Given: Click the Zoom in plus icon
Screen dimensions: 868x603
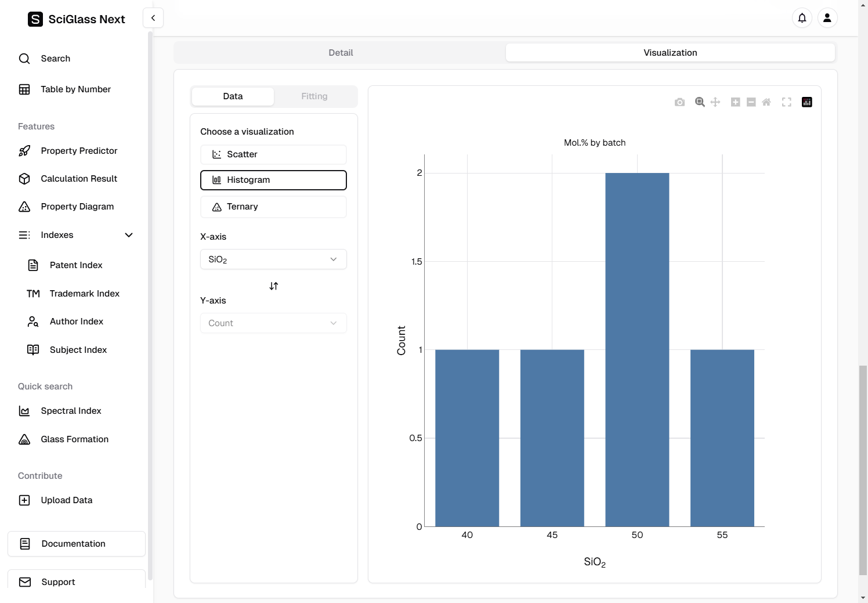Looking at the screenshot, I should [x=735, y=102].
